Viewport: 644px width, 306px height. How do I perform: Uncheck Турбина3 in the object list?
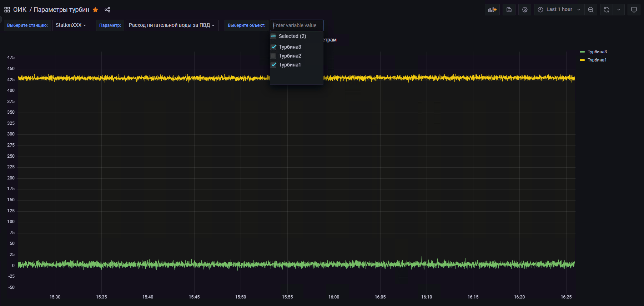(x=274, y=47)
